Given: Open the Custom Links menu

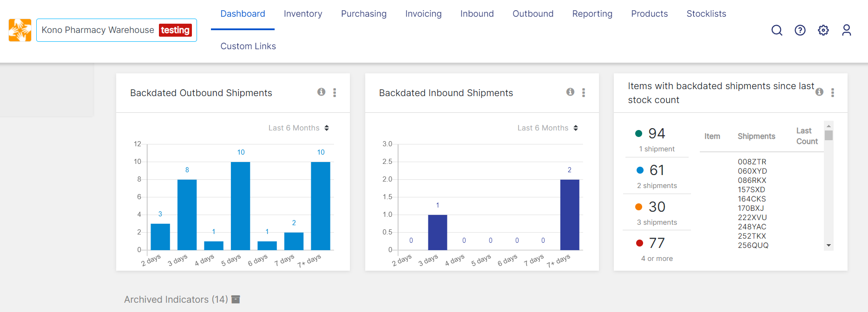Looking at the screenshot, I should (248, 46).
